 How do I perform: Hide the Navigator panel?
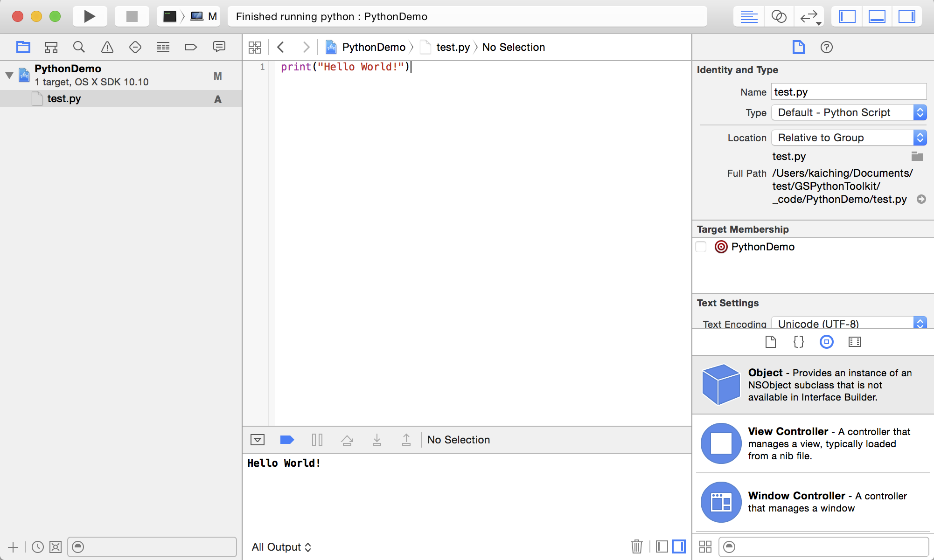847,17
